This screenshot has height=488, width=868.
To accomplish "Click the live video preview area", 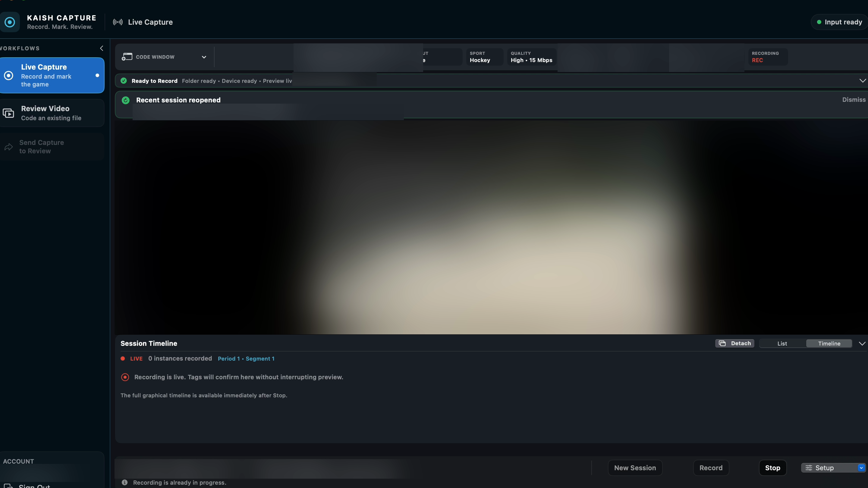I will (x=491, y=227).
